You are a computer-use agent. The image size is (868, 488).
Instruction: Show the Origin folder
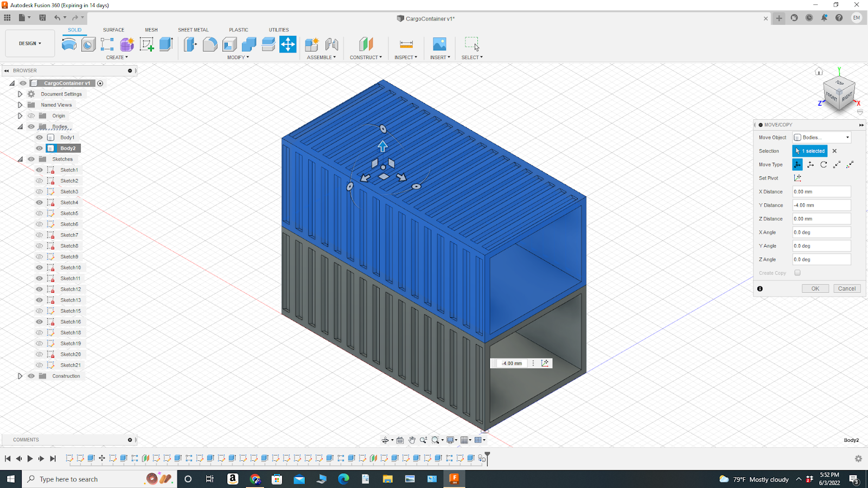point(31,116)
